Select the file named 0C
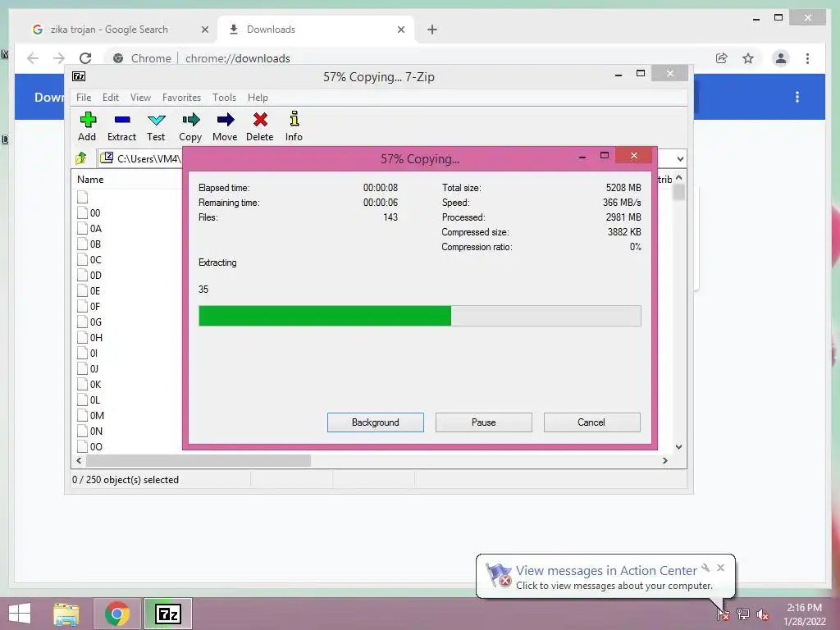This screenshot has width=840, height=630. click(95, 259)
